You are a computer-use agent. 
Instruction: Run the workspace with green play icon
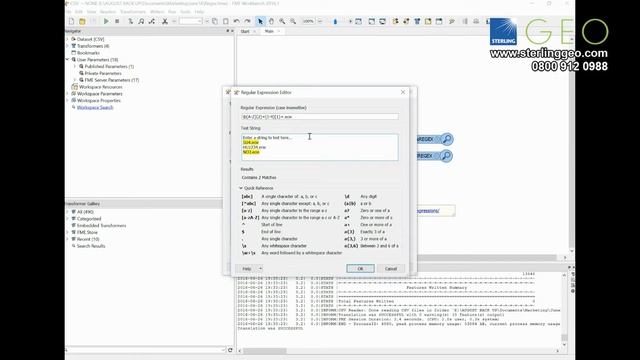tap(106, 21)
